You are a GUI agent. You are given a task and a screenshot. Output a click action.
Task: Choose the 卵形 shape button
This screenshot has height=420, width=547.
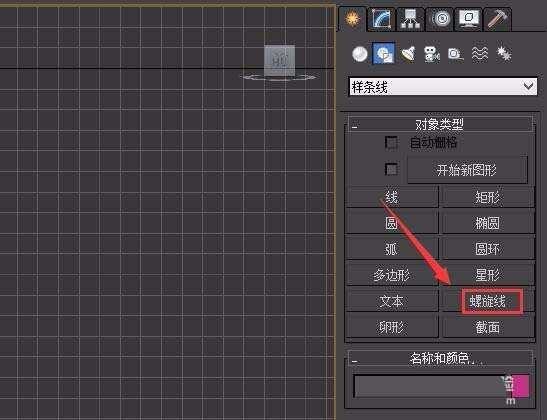pos(392,328)
